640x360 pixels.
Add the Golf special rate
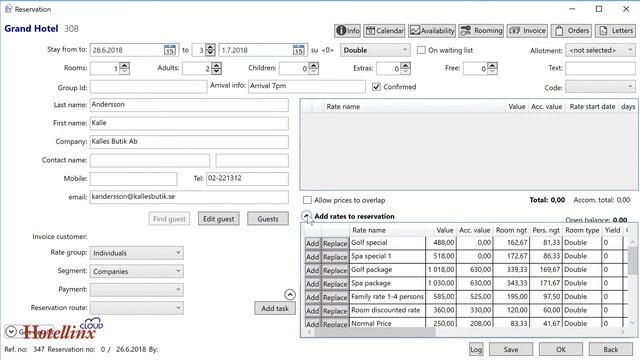[313, 243]
